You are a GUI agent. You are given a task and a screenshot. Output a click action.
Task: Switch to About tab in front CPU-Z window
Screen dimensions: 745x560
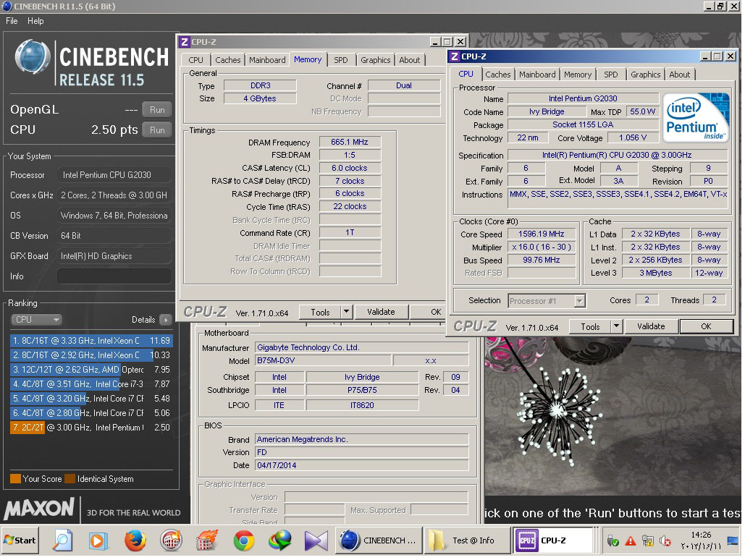pyautogui.click(x=679, y=75)
